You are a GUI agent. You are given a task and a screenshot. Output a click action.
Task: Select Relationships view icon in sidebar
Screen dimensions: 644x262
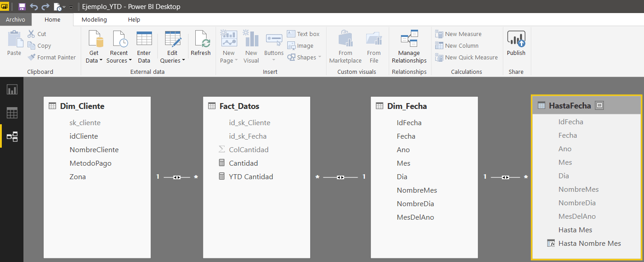12,136
